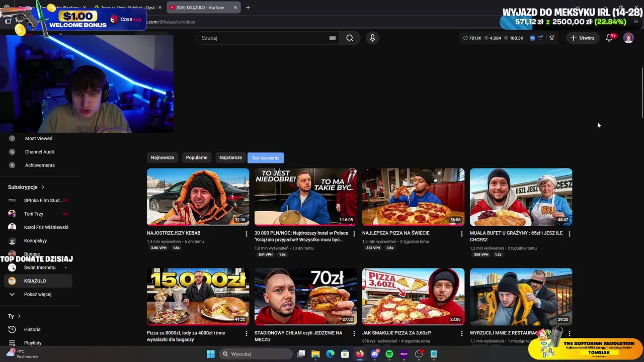
Task: Play PIZZA 3,60zł thumbnail
Action: (x=413, y=297)
